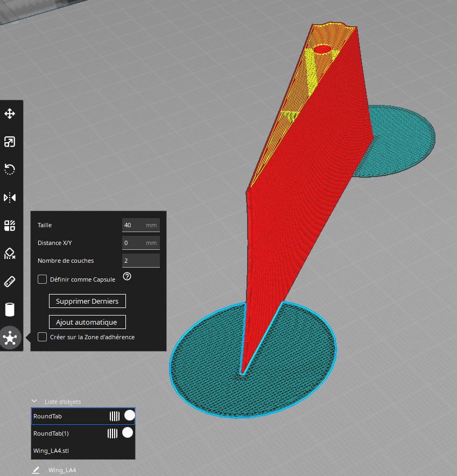The width and height of the screenshot is (457, 476).
Task: Enable Créer sur la Zone d'adhérence checkbox
Action: tap(42, 337)
